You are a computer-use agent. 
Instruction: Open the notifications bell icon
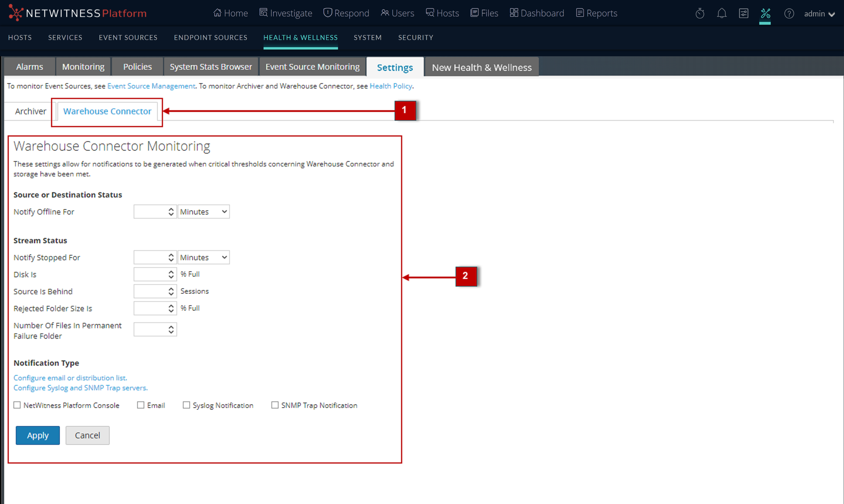pos(722,14)
